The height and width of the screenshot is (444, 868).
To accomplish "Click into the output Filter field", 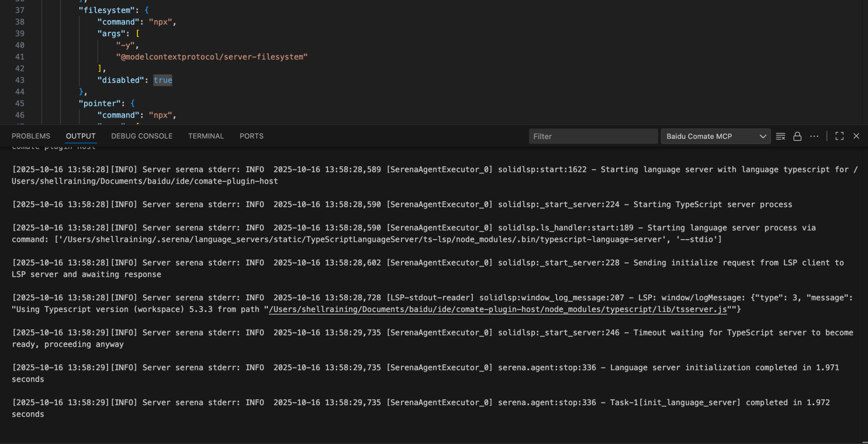I will click(593, 137).
